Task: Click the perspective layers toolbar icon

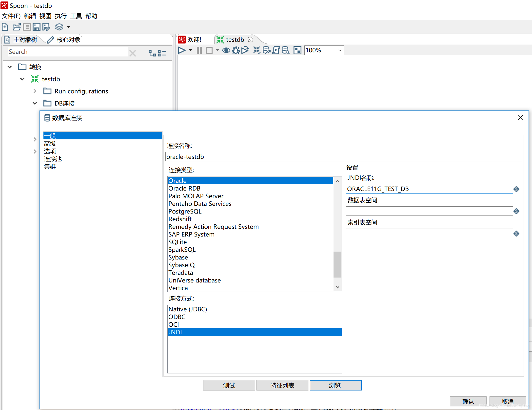Action: [59, 27]
